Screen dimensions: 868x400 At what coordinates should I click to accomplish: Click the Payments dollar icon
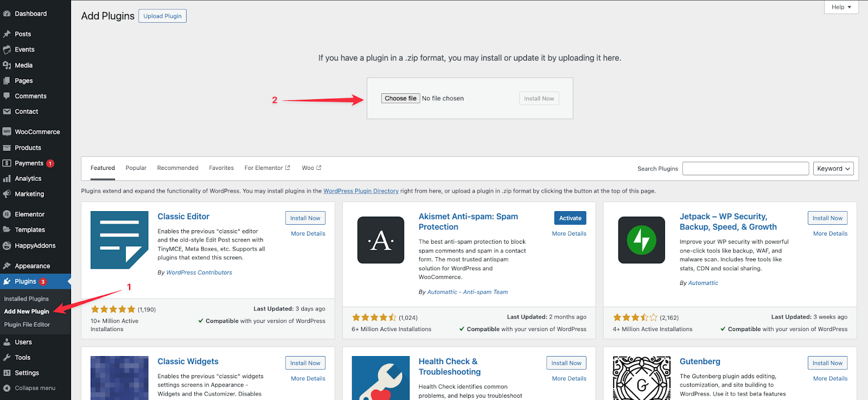[x=7, y=163]
